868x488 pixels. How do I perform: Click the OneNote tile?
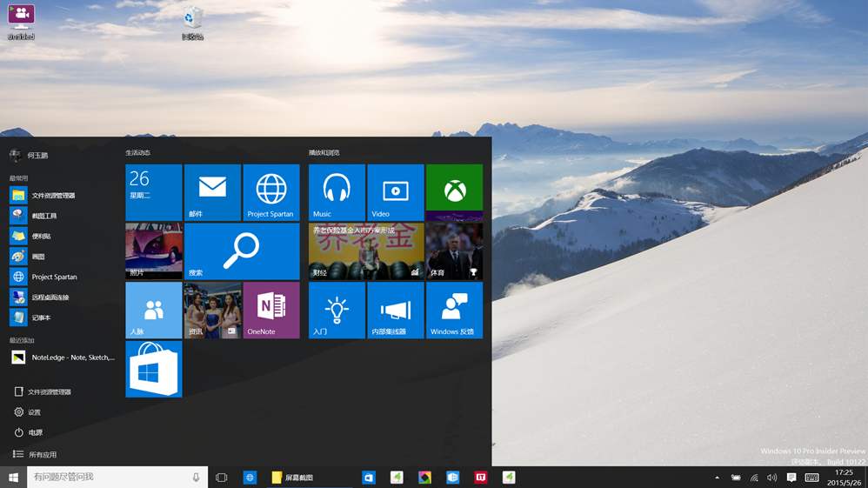pos(271,310)
